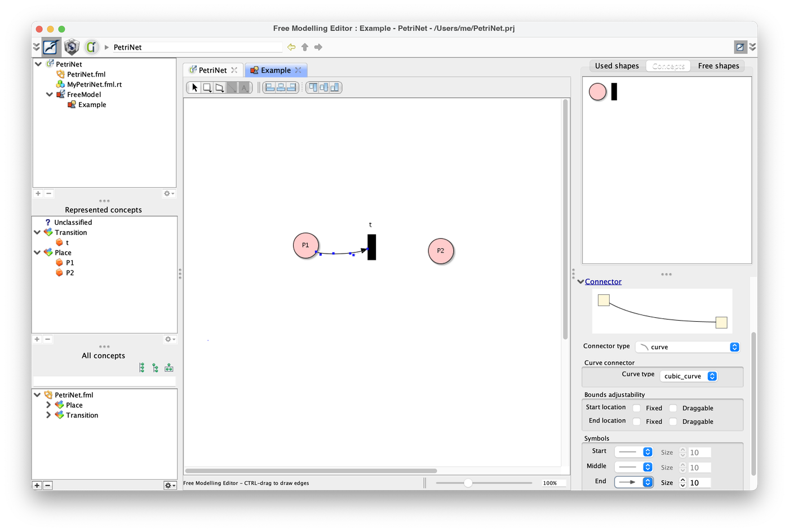Show the second hierarchy view in All concepts
The image size is (789, 532).
(156, 368)
